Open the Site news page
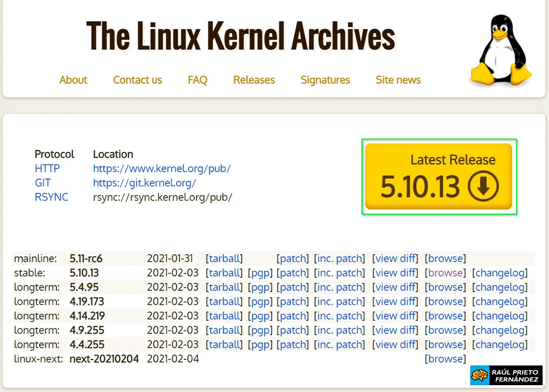Image resolution: width=549 pixels, height=392 pixels. pos(398,80)
